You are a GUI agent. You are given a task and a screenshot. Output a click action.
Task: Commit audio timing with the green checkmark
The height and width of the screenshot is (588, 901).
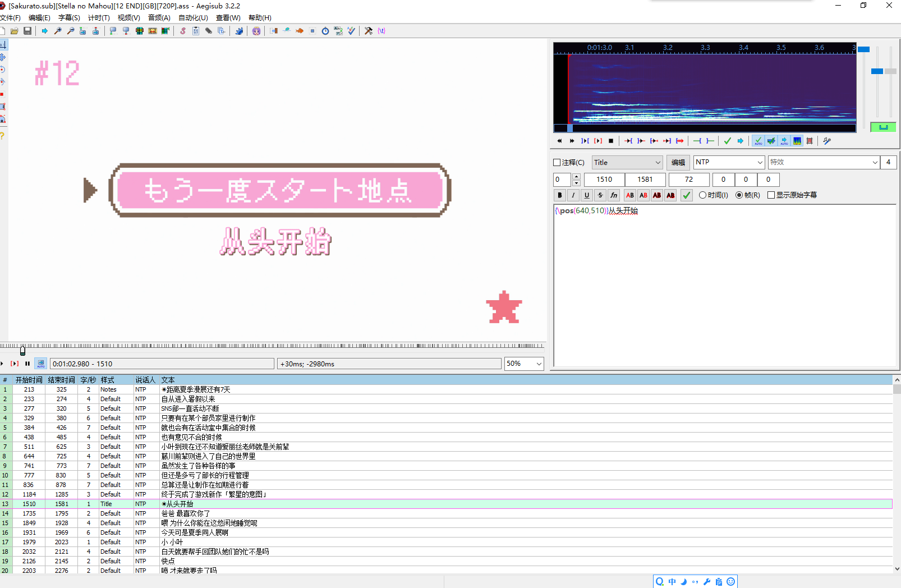click(728, 141)
